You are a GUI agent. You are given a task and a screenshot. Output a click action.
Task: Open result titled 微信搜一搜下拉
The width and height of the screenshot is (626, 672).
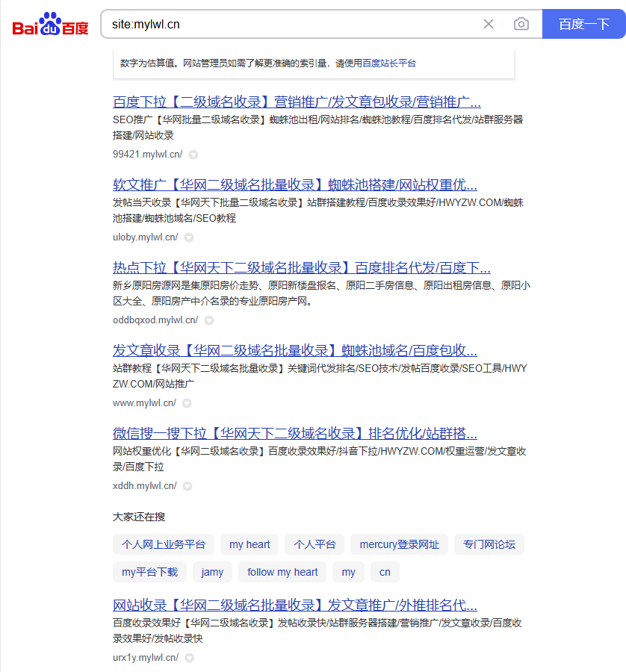tap(295, 433)
